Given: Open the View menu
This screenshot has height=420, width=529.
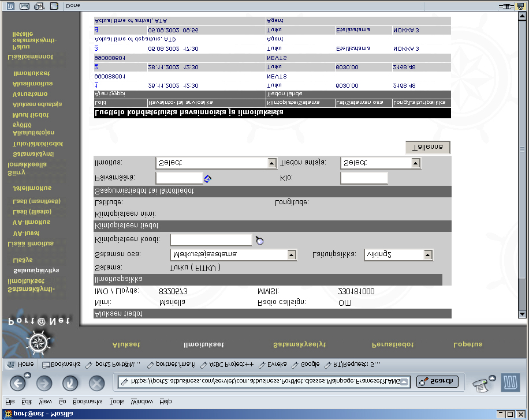Looking at the screenshot, I should (45, 402).
